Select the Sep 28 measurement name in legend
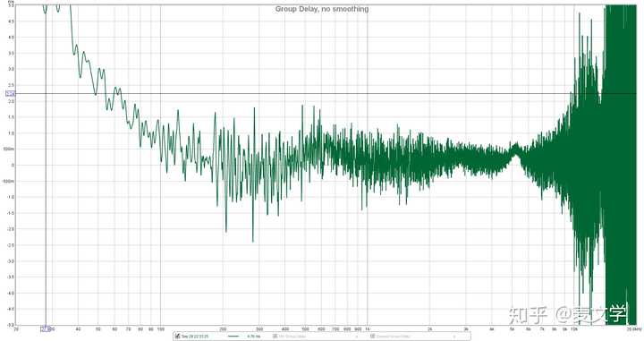 (195, 336)
